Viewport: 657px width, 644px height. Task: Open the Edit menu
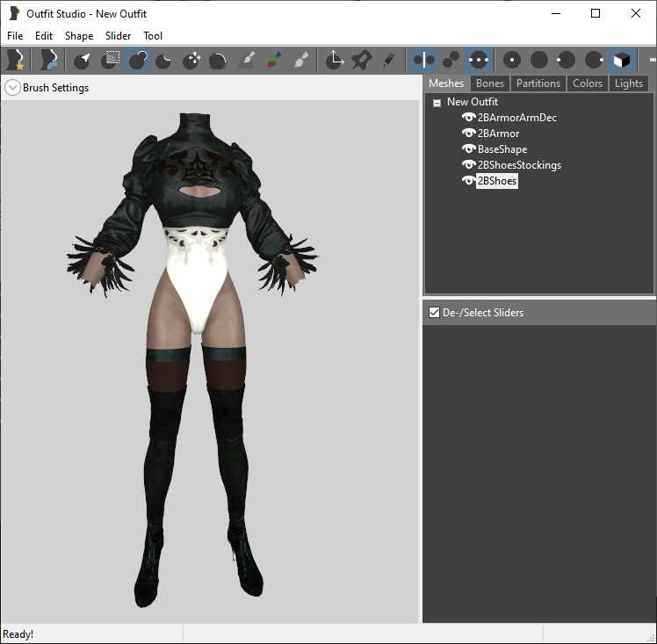click(44, 36)
